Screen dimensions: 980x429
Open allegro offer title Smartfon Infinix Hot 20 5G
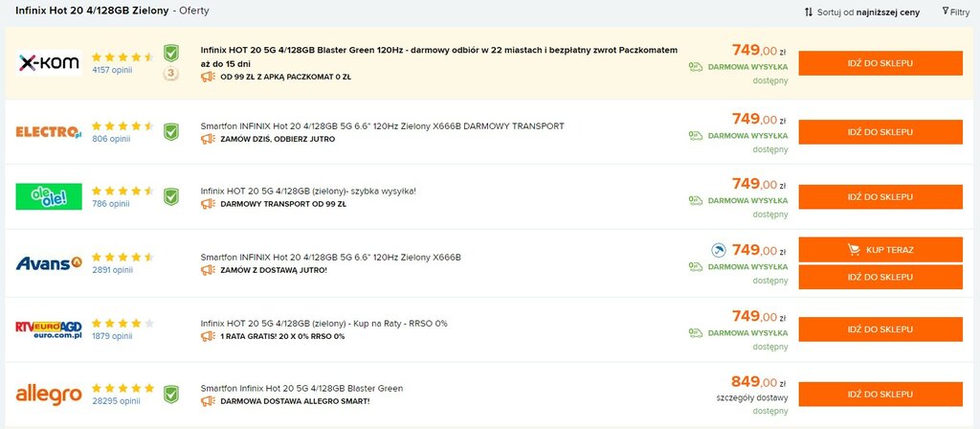pos(301,389)
